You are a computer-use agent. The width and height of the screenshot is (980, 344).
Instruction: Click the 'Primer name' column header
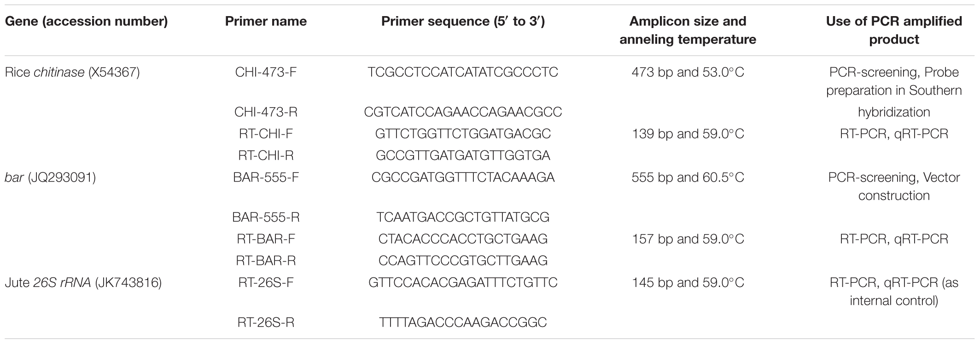[266, 21]
